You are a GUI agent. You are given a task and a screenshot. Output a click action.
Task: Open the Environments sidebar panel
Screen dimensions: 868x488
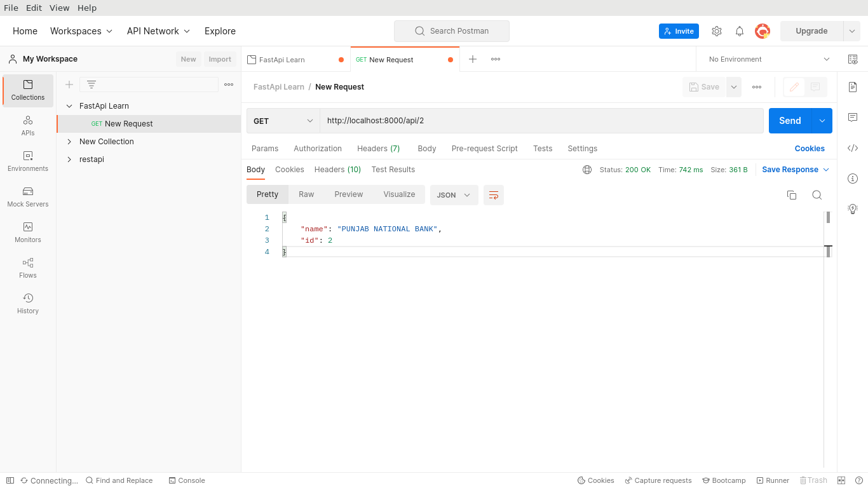pyautogui.click(x=28, y=161)
